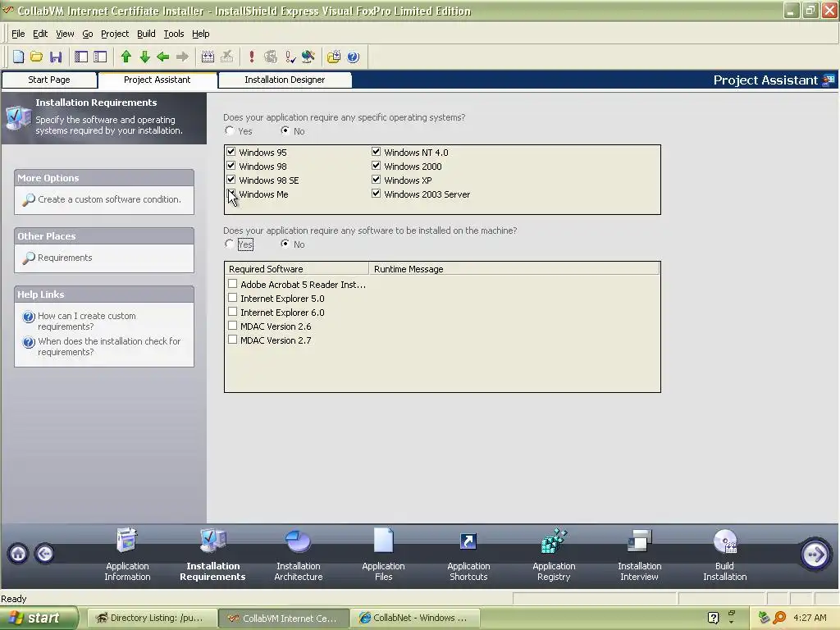Toggle the second pane layout toolbar icon

click(100, 57)
